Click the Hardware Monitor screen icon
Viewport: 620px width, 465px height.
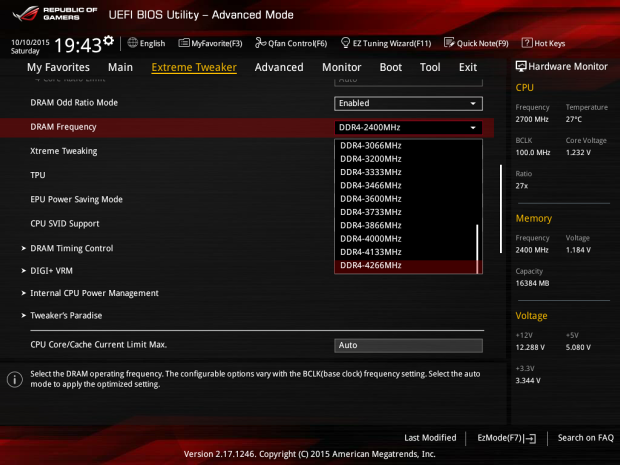[x=521, y=66]
